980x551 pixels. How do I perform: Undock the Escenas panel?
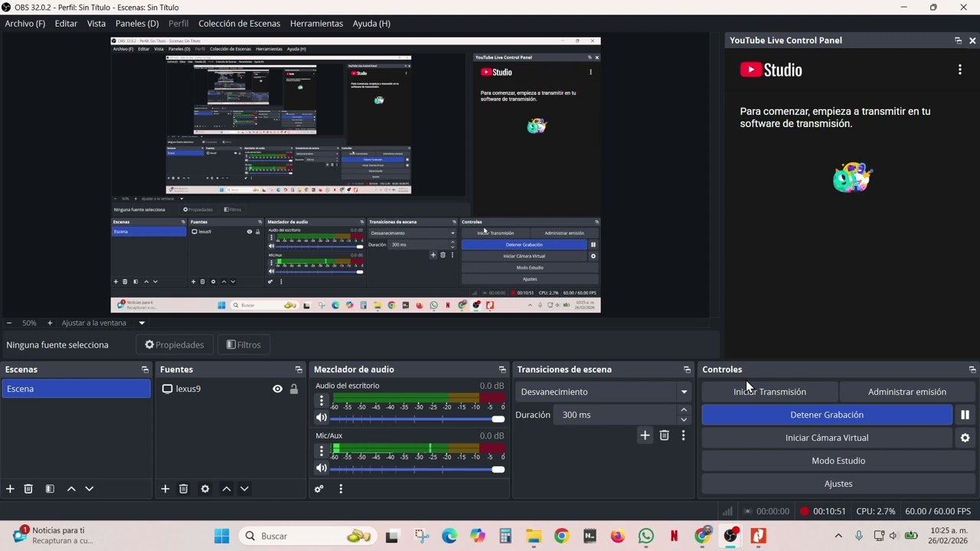[145, 370]
